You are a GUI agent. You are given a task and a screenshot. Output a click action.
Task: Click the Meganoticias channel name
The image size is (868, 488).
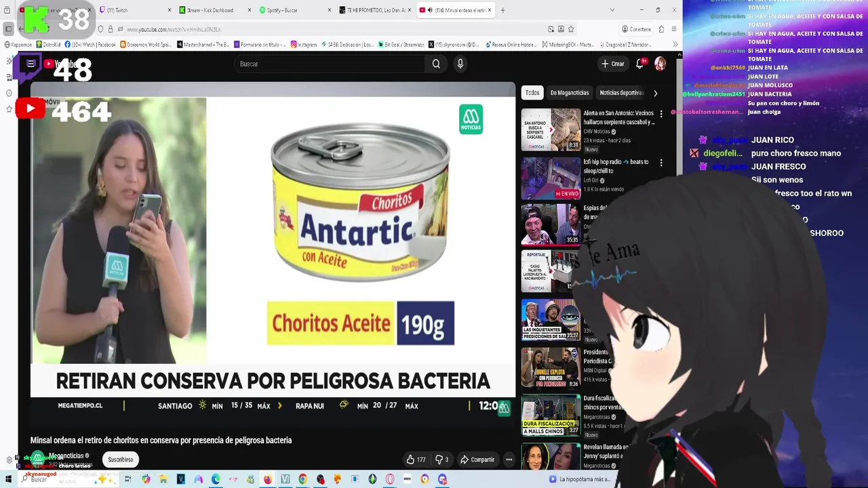[x=66, y=455]
